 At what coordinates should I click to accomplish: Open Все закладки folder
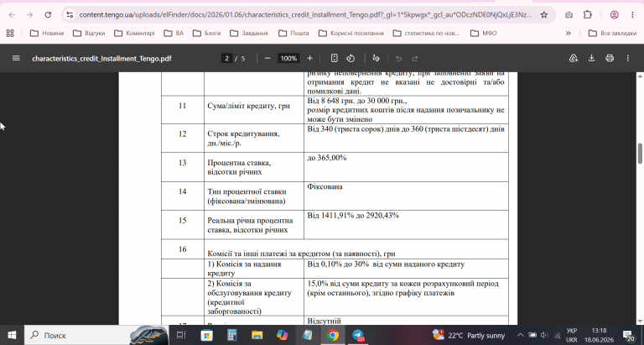612,34
